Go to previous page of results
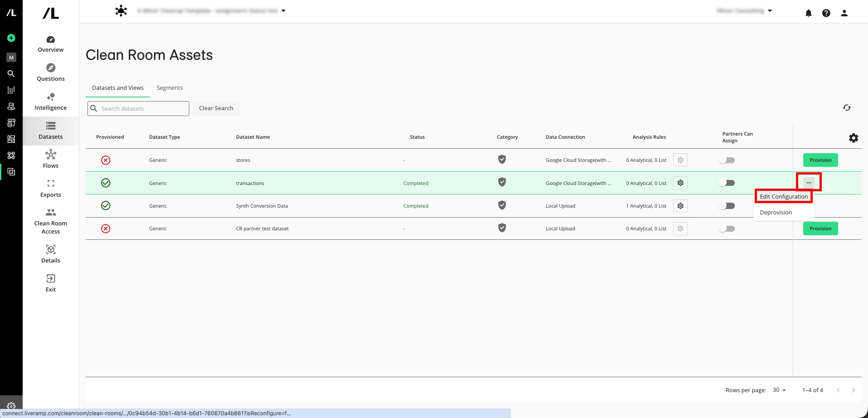 coord(839,390)
